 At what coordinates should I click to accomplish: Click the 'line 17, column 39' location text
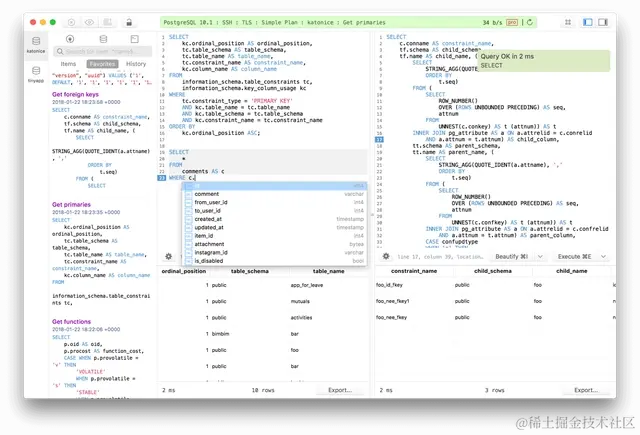coord(441,257)
